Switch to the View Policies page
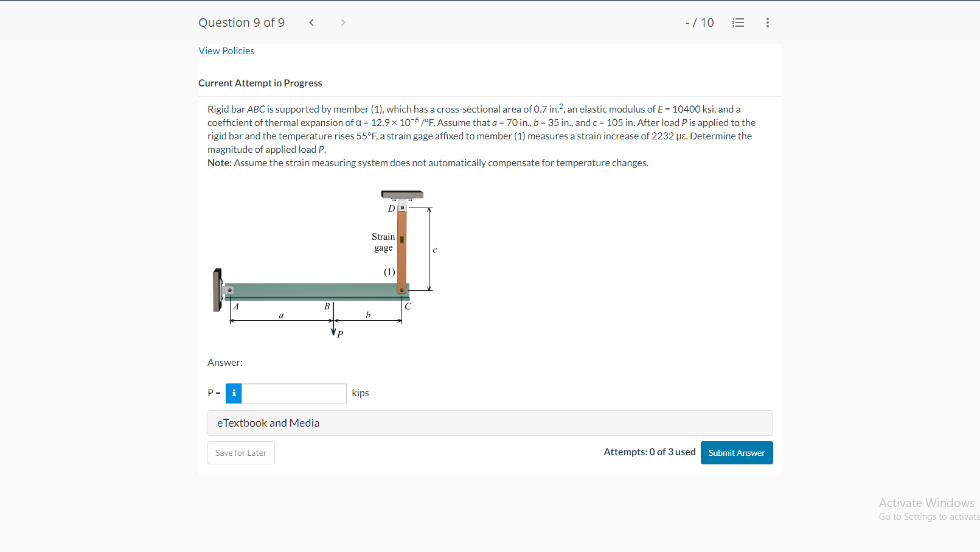Viewport: 980px width, 552px height. click(226, 51)
